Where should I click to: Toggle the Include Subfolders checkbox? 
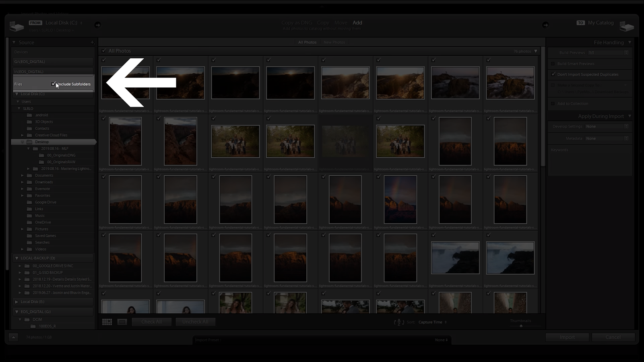coord(54,84)
